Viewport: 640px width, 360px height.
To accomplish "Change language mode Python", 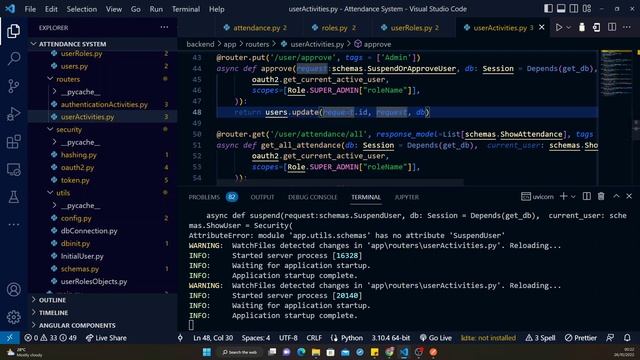I will click(x=351, y=338).
